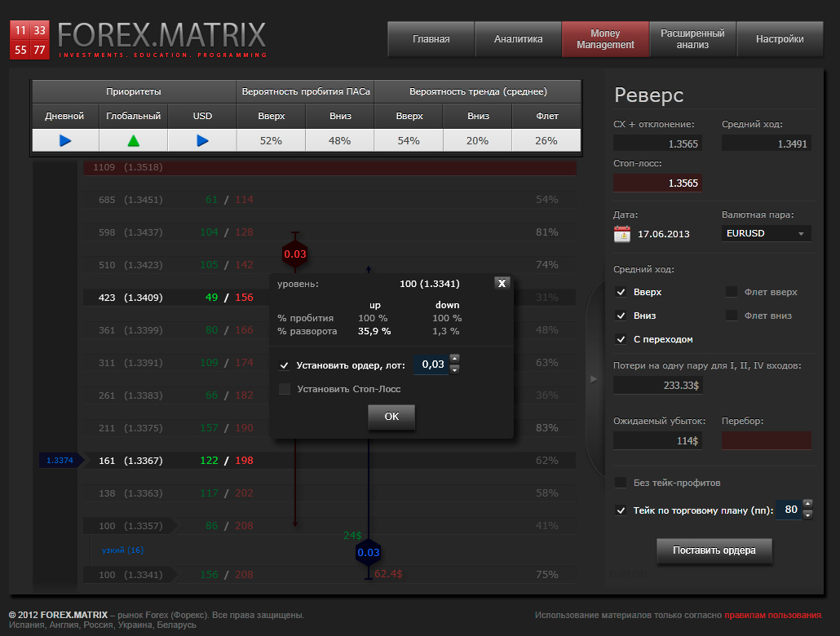
Task: Increase take profit points value
Action: (808, 504)
